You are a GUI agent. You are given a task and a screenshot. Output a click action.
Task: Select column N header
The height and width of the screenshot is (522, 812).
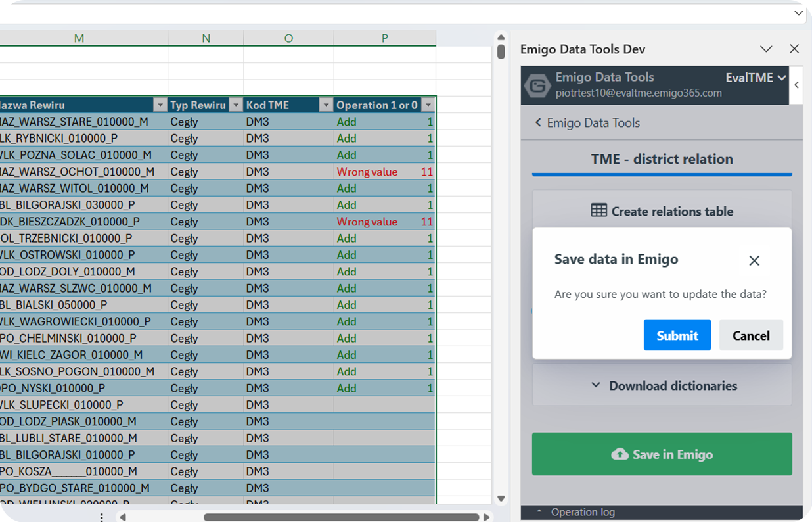[206, 38]
